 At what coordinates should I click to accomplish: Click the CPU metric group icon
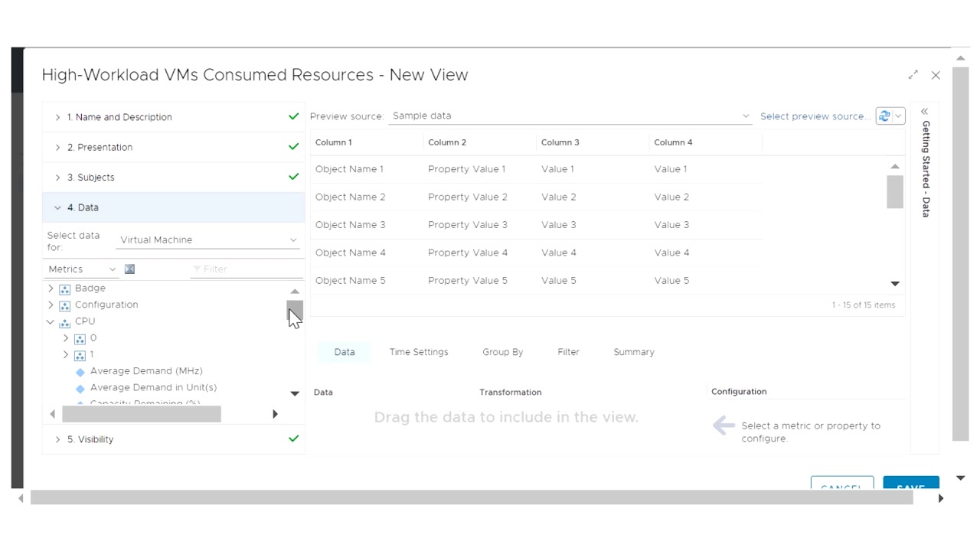[65, 322]
